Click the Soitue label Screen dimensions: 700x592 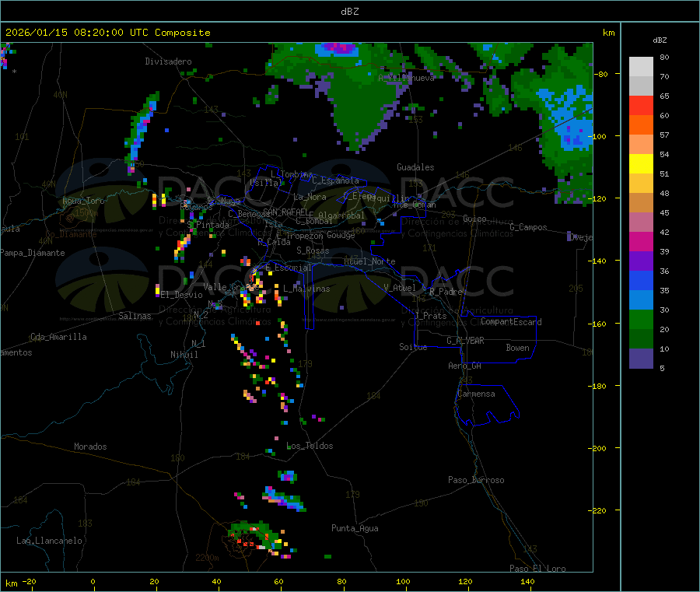(413, 347)
